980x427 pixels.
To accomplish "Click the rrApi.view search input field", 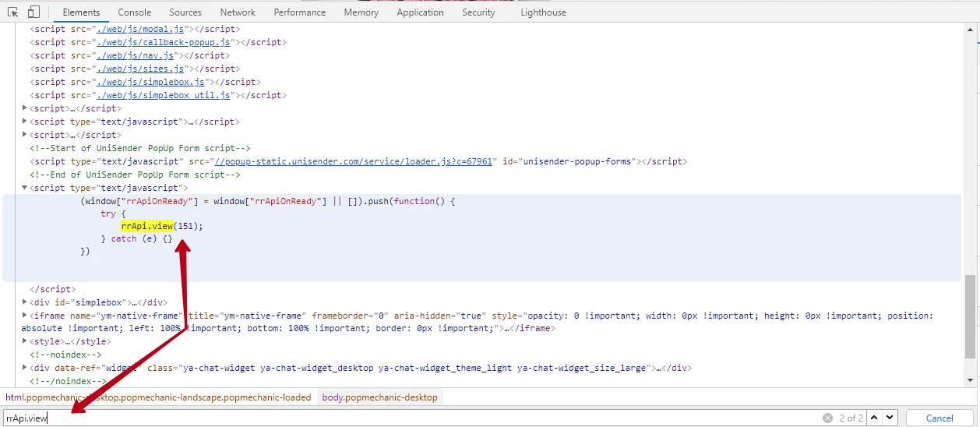I will (390, 418).
